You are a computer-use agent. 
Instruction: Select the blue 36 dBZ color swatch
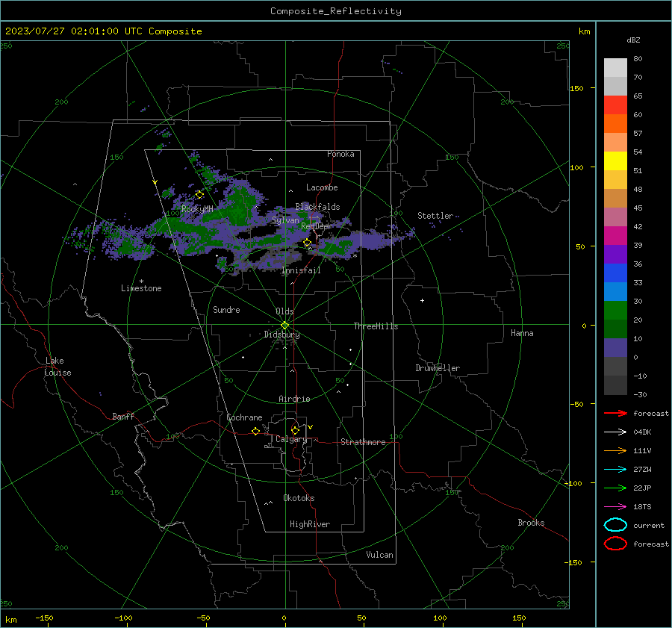point(615,273)
